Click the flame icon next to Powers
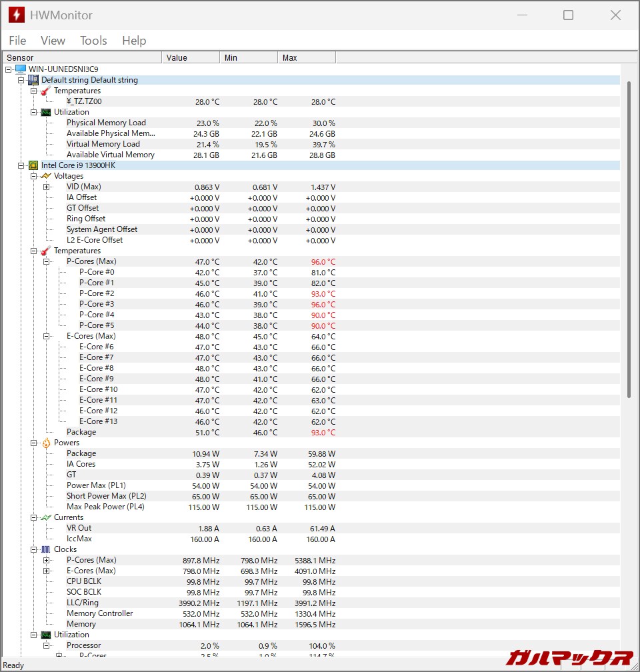640x672 pixels. (x=46, y=443)
